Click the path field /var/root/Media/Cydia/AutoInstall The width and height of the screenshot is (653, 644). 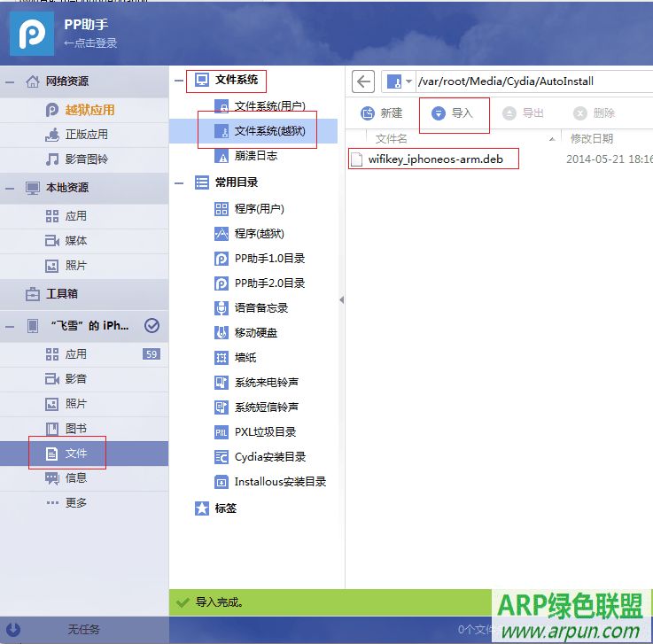[x=535, y=81]
